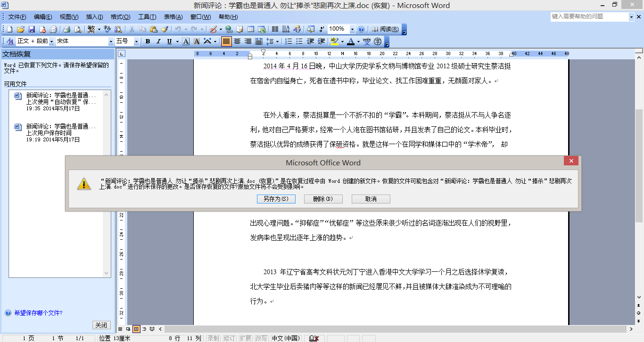Viewport: 644px width, 342px height.
Task: Open Print Preview magnifier icon
Action: point(77,29)
